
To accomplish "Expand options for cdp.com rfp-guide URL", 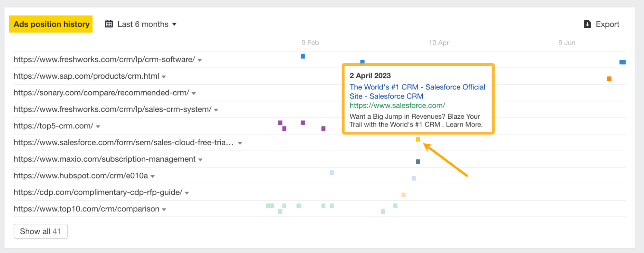I will click(187, 193).
